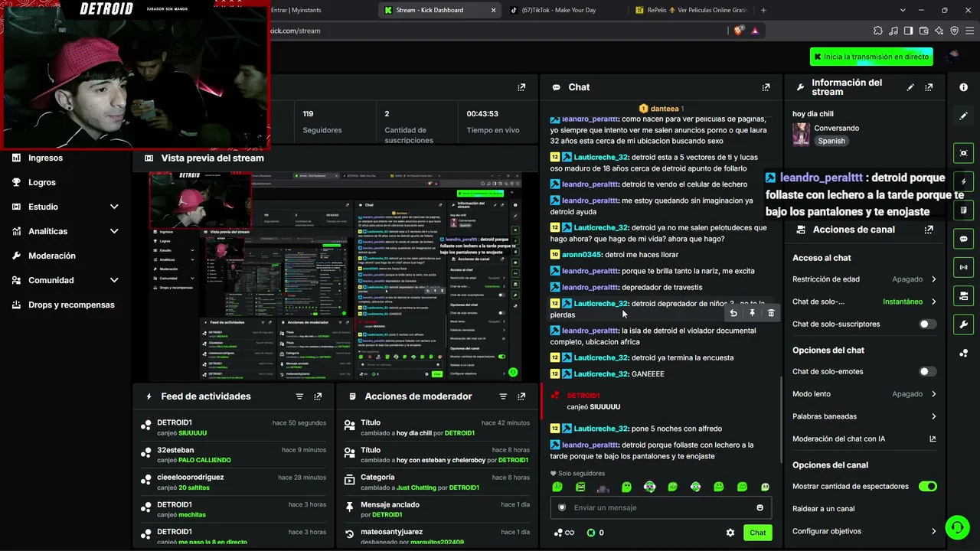Open the browser tab list dropdown
This screenshot has height=551, width=980.
point(903,10)
